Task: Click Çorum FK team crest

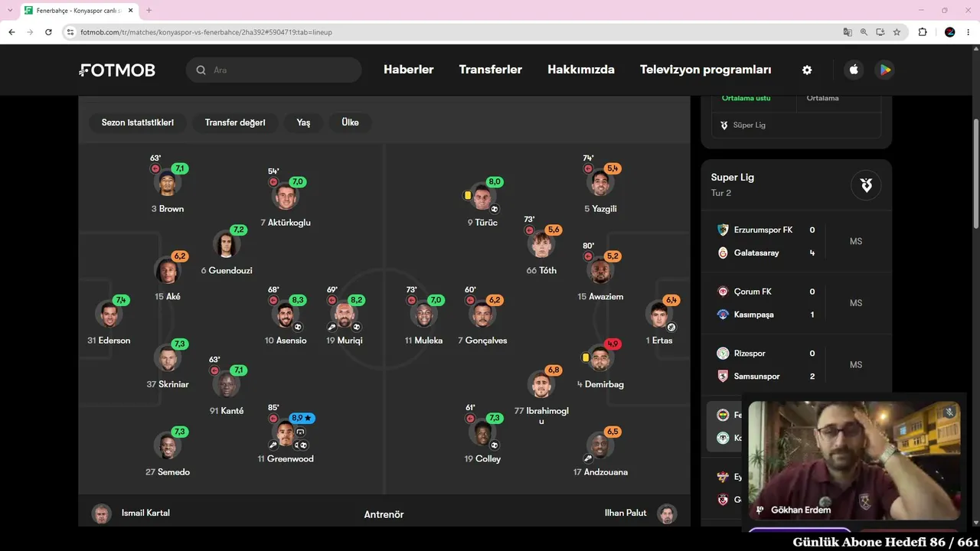Action: 723,292
